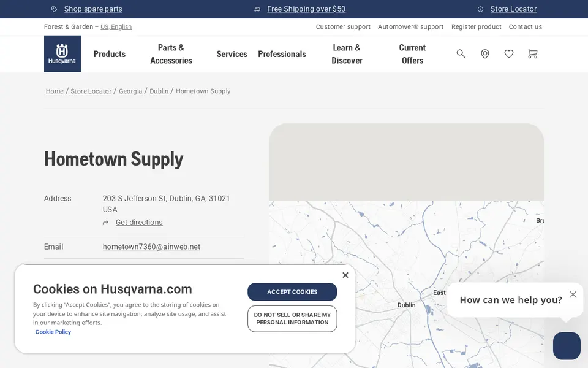Click the arrow icon beside Get directions

[x=106, y=223]
